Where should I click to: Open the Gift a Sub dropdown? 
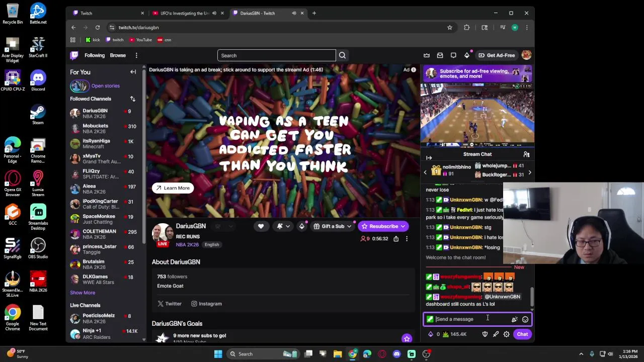(x=333, y=226)
